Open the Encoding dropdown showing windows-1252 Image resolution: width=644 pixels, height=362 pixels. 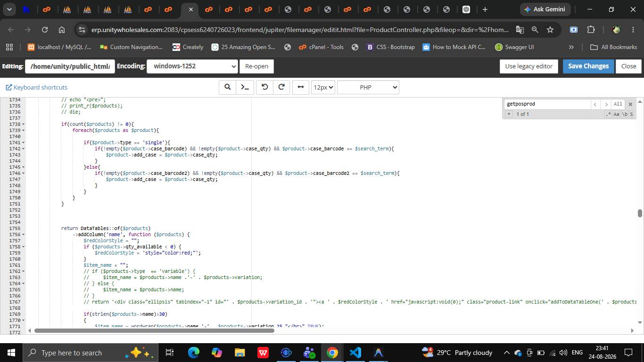[192, 66]
